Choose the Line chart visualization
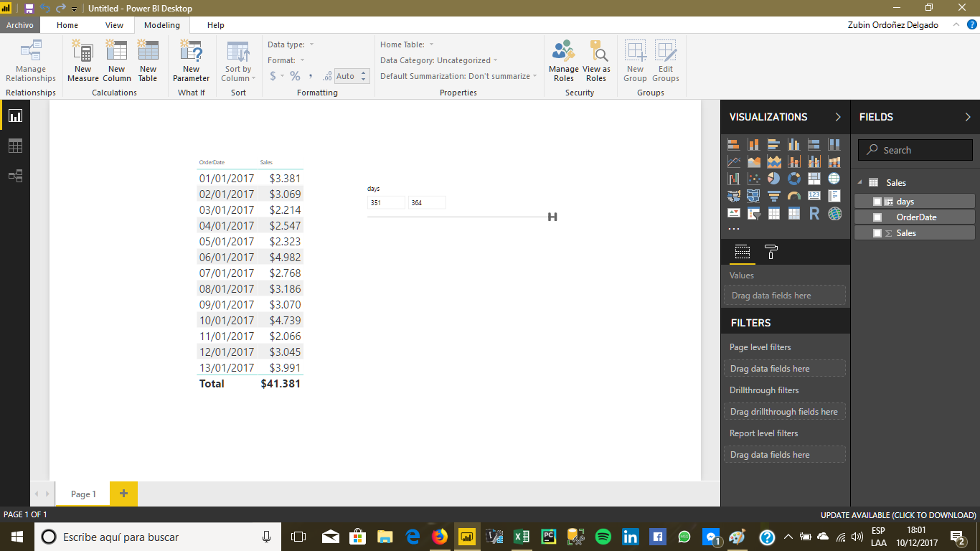The width and height of the screenshot is (980, 551). pos(733,161)
